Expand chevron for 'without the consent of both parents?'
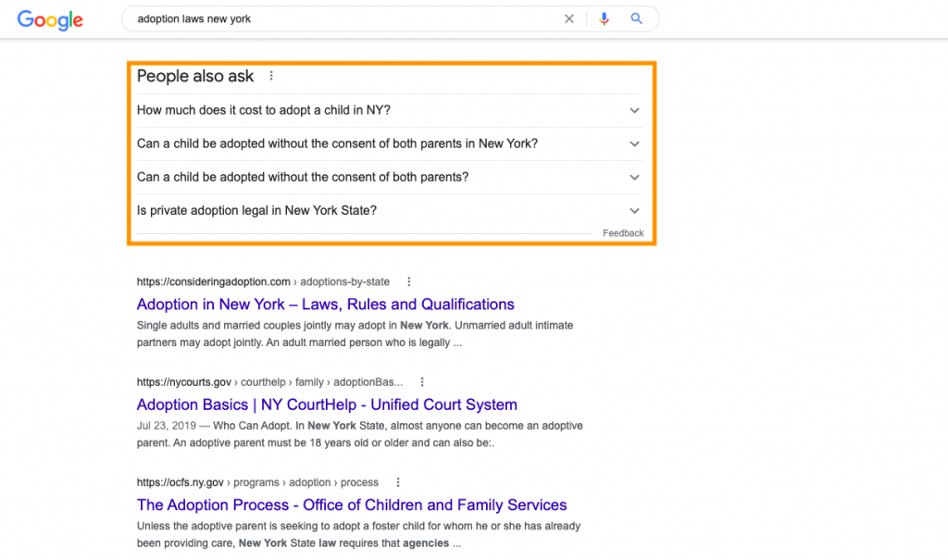This screenshot has height=560, width=948. coord(634,177)
